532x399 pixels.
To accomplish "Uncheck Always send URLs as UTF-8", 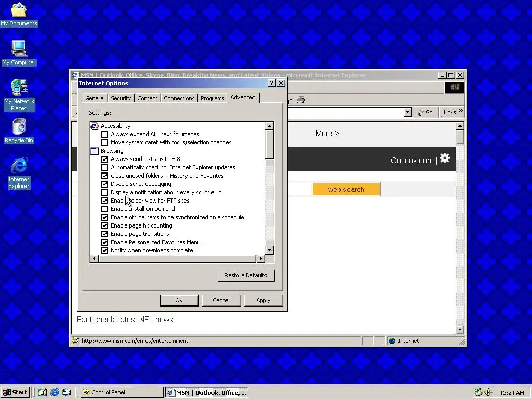I will (x=105, y=159).
